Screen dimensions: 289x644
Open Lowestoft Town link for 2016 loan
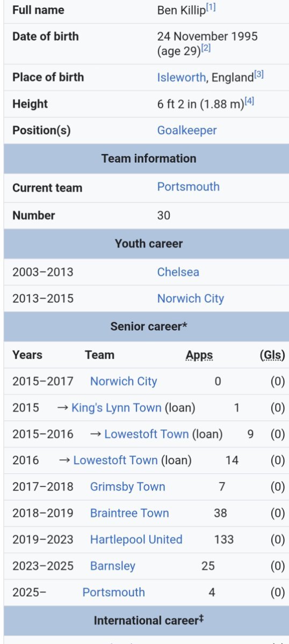coord(115,460)
